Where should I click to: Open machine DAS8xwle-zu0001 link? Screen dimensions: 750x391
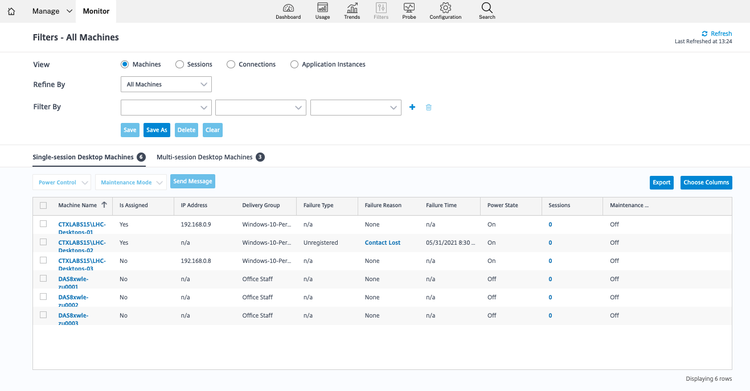pyautogui.click(x=73, y=282)
